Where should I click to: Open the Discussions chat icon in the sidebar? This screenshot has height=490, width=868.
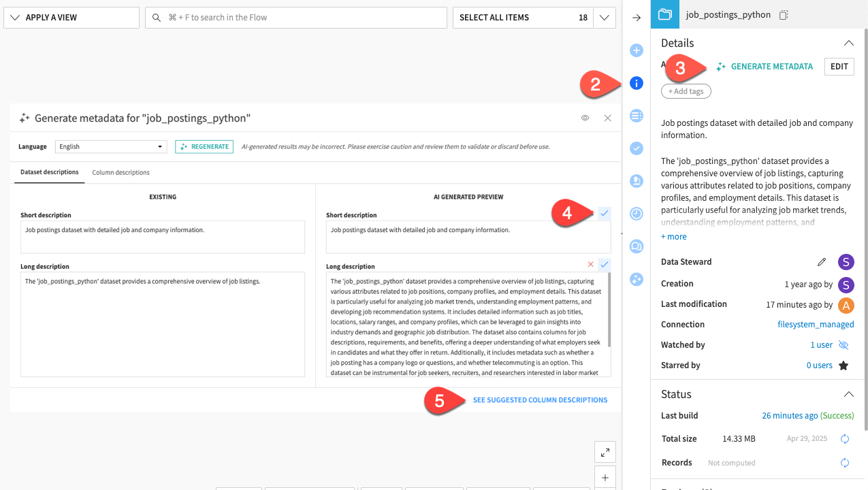(636, 246)
